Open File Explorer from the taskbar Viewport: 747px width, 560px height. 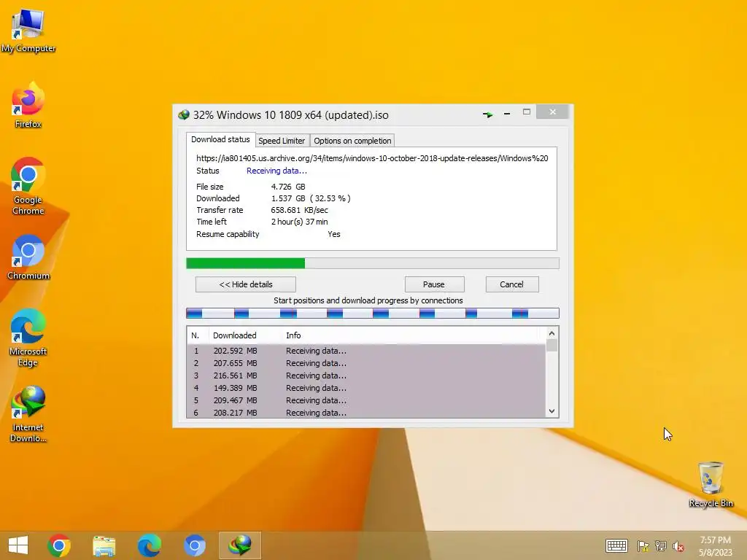[x=104, y=545]
